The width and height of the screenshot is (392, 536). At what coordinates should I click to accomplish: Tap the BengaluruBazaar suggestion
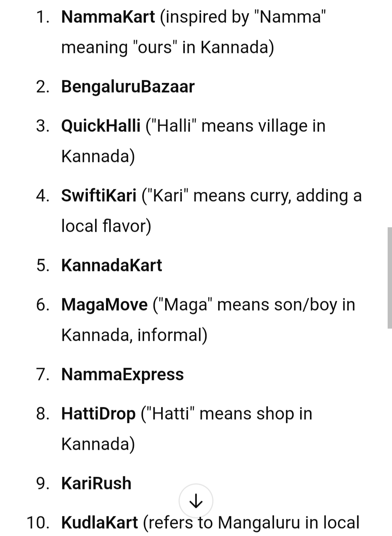[128, 86]
